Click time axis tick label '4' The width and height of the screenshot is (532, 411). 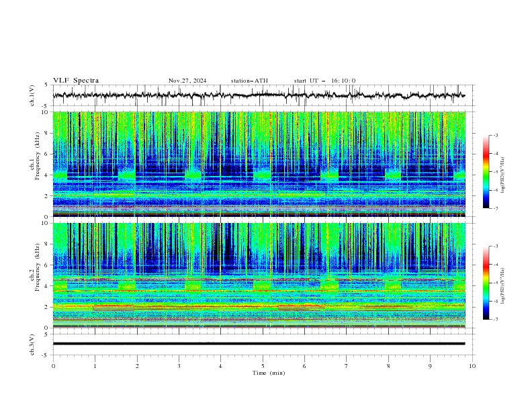tap(221, 366)
